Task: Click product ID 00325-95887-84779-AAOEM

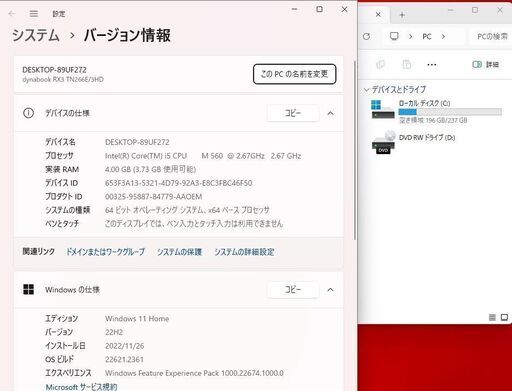Action: [x=153, y=197]
